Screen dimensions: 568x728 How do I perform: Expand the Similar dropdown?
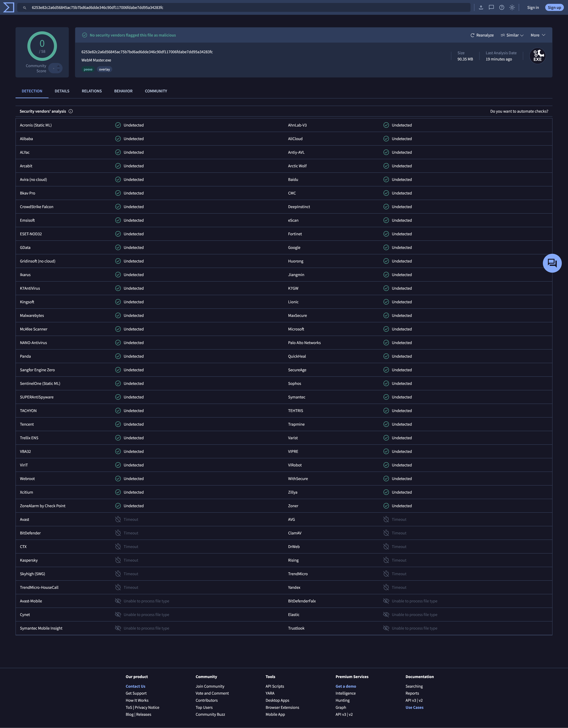(x=512, y=35)
